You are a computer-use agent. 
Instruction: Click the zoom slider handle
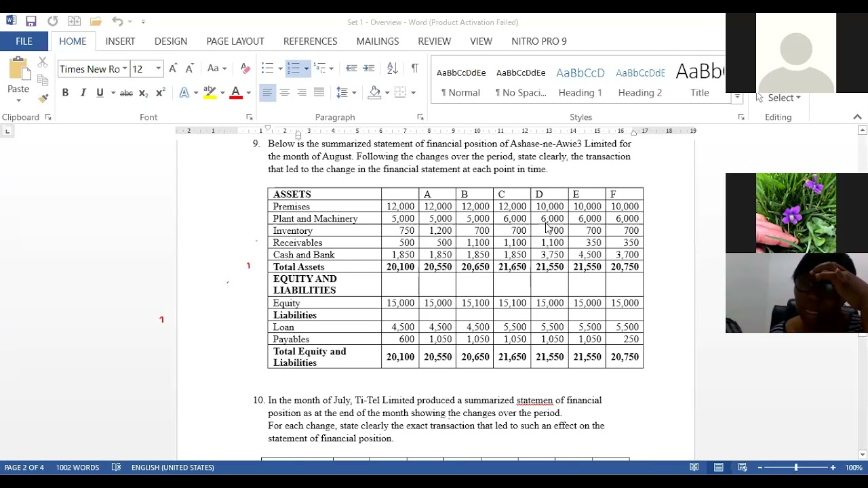[796, 468]
